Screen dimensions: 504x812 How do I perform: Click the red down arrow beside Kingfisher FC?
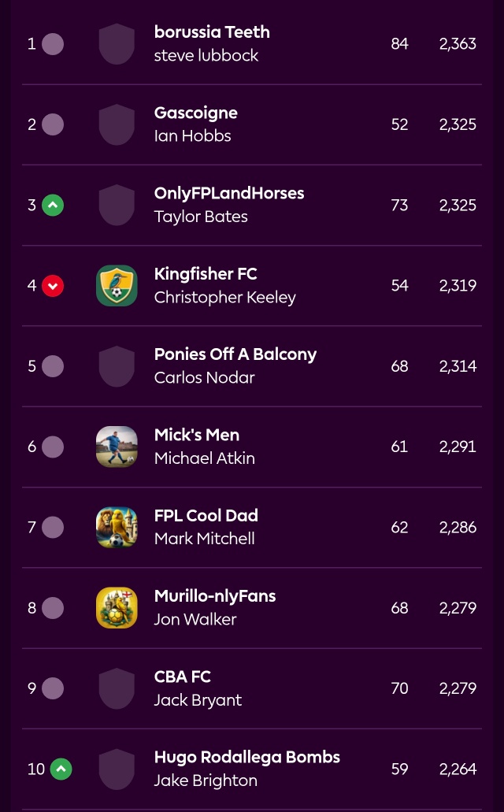pos(53,286)
